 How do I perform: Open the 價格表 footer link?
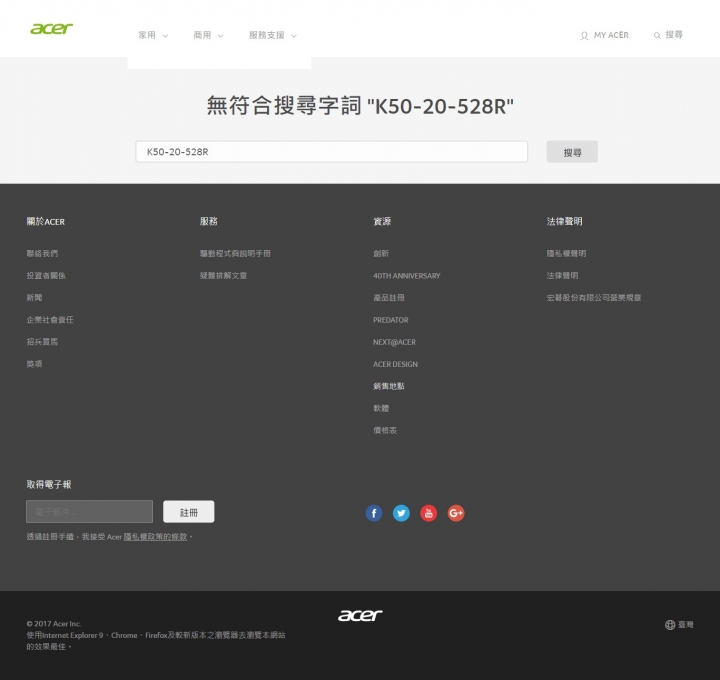click(x=385, y=430)
